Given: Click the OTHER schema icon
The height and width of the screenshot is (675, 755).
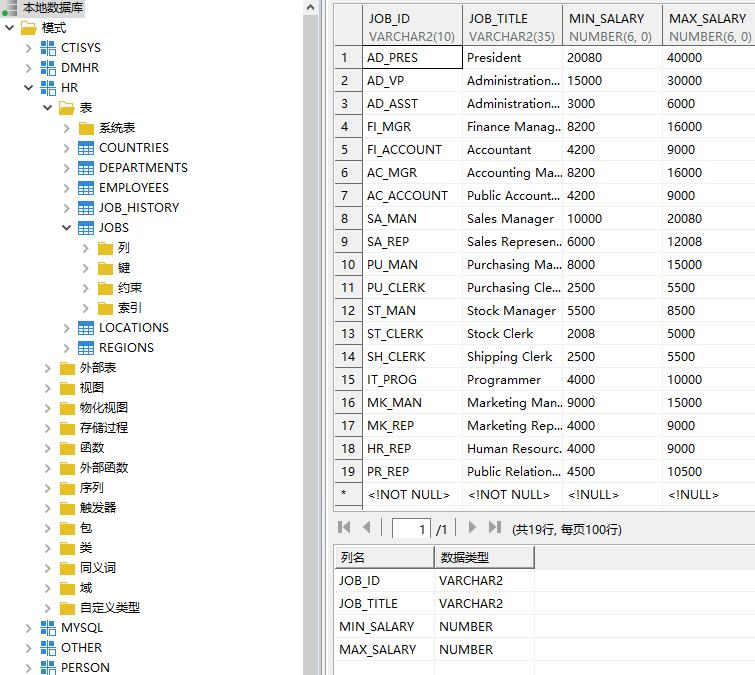Looking at the screenshot, I should pyautogui.click(x=48, y=648).
